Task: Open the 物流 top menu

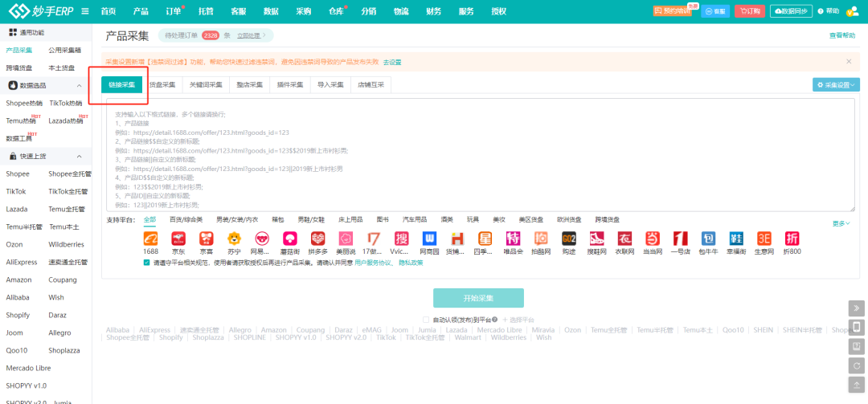Action: tap(401, 11)
